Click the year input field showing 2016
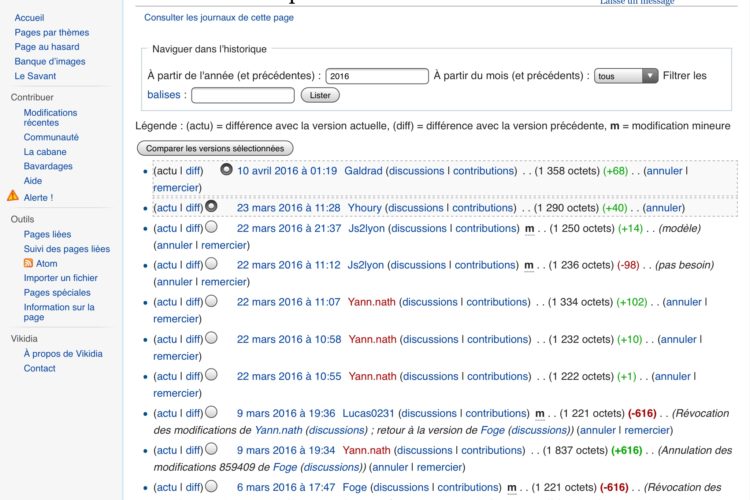750x500 pixels. pyautogui.click(x=377, y=76)
